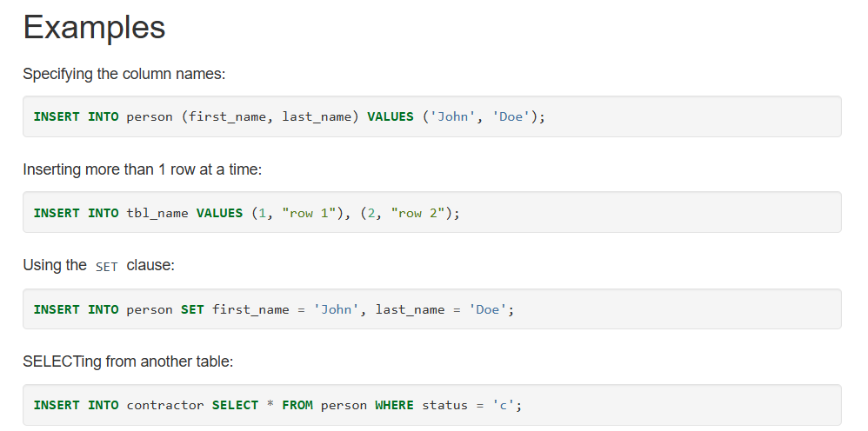Click the code block using SET first_name
The image size is (868, 431).
tap(431, 308)
